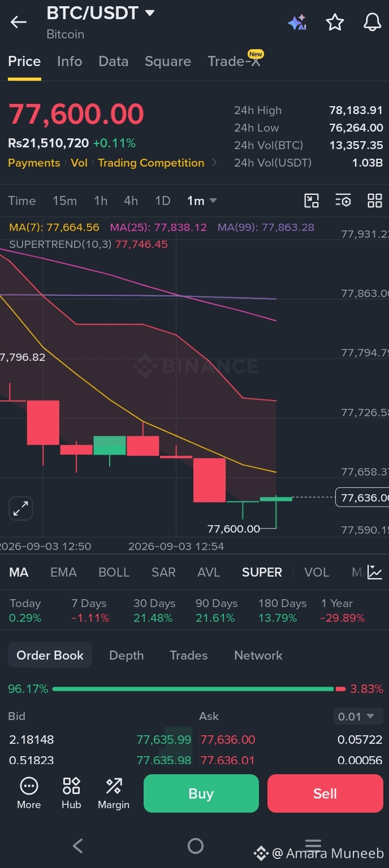The height and width of the screenshot is (868, 389).
Task: Tap the back arrow icon
Action: pyautogui.click(x=19, y=22)
